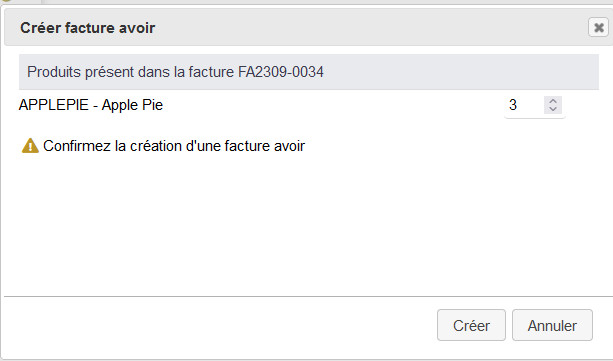
Task: Click the Créer button
Action: click(471, 325)
